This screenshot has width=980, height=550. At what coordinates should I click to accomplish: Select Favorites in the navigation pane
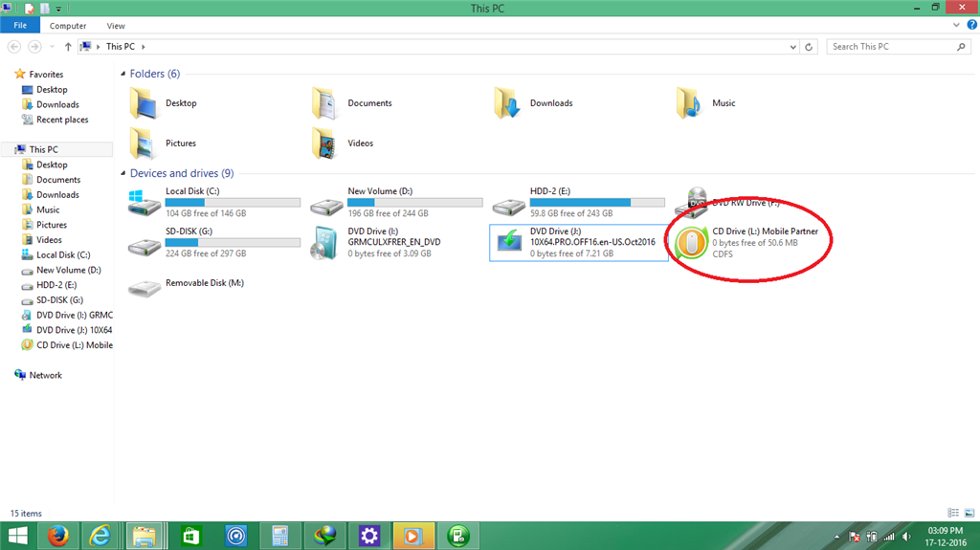(x=46, y=74)
